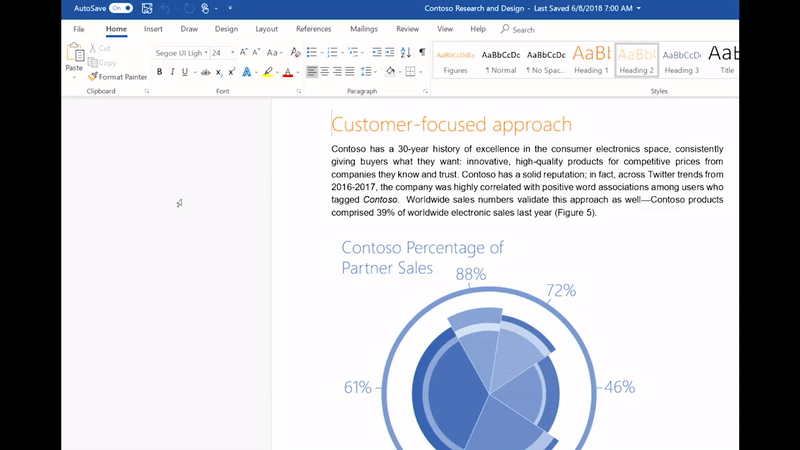Click the Copy button
This screenshot has height=450, width=800.
pos(102,63)
